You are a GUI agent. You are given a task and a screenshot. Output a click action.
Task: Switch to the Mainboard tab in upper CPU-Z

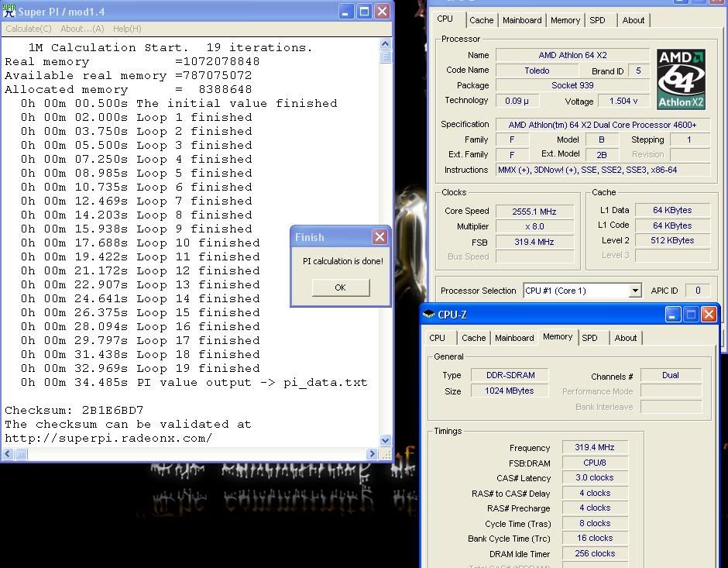522,20
